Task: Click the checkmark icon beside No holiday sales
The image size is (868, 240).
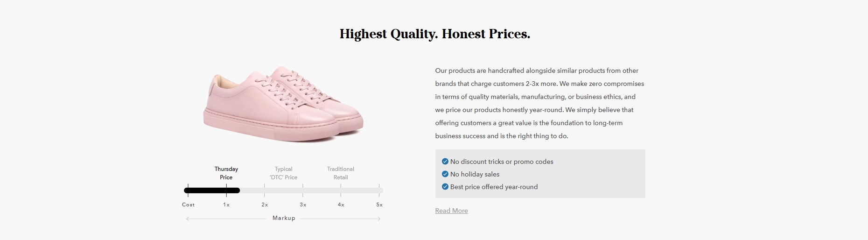Action: tap(445, 174)
